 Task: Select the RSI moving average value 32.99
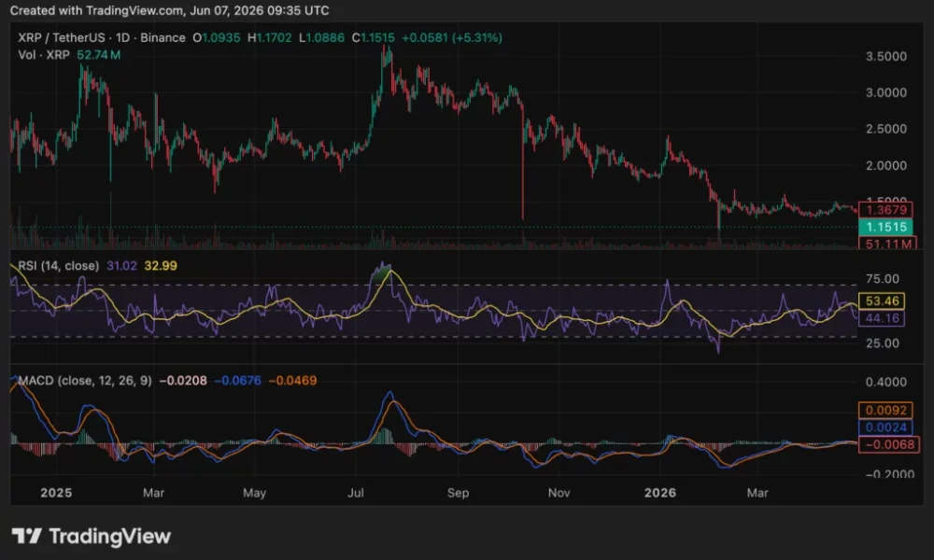point(161,265)
